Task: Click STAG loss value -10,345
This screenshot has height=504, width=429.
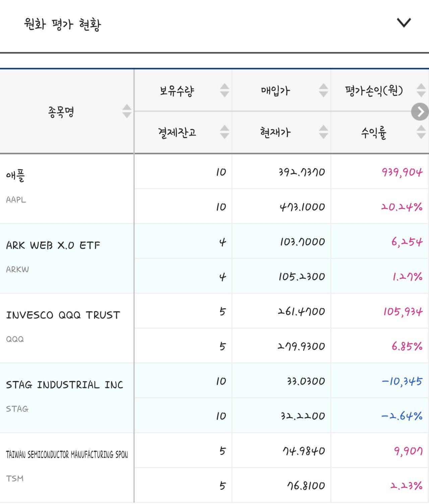Action: pyautogui.click(x=402, y=382)
